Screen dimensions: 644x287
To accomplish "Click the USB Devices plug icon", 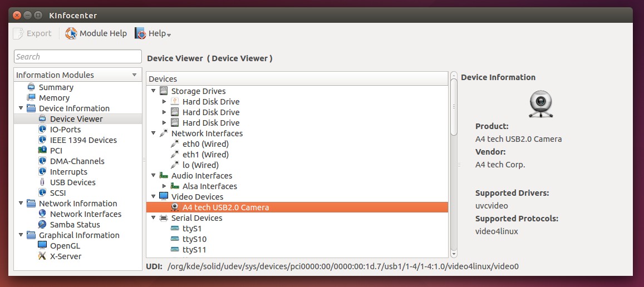I will click(42, 182).
